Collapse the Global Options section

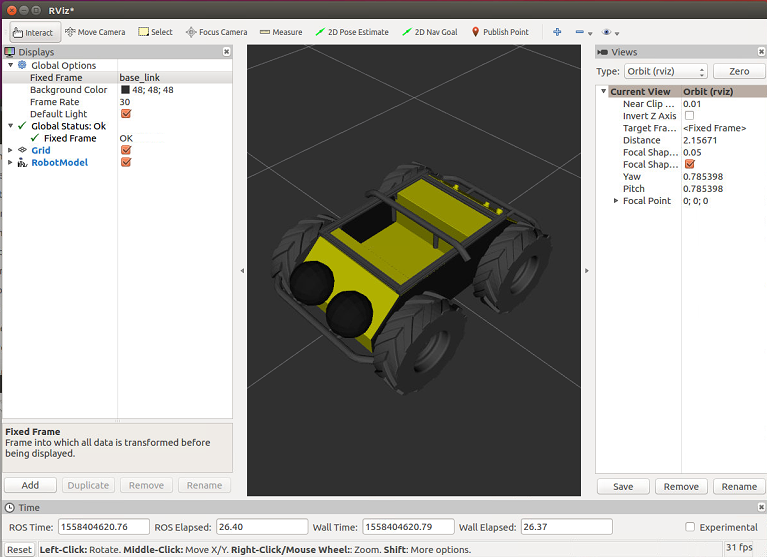pyautogui.click(x=11, y=66)
